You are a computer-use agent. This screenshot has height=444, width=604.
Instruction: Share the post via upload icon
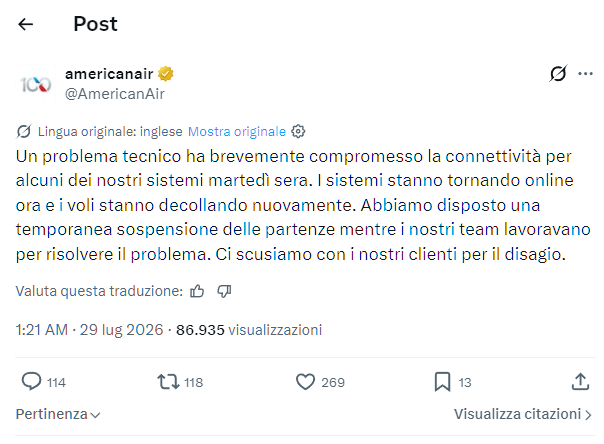coord(580,382)
